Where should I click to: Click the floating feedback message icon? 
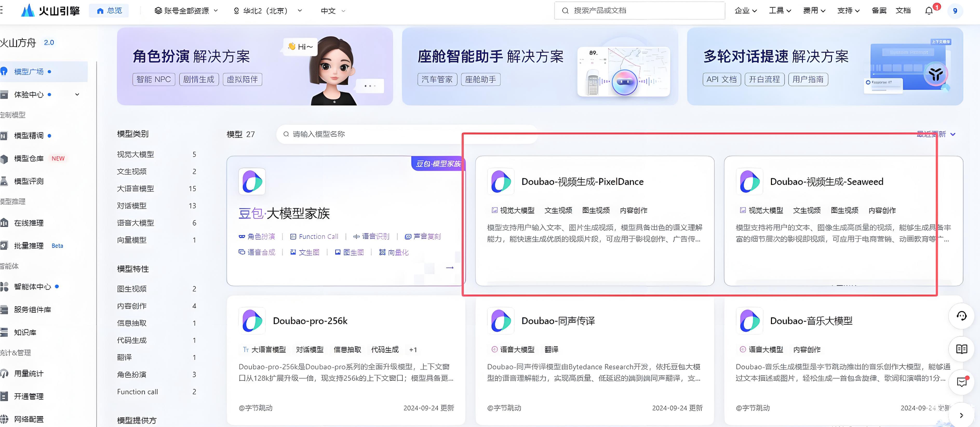click(x=961, y=382)
